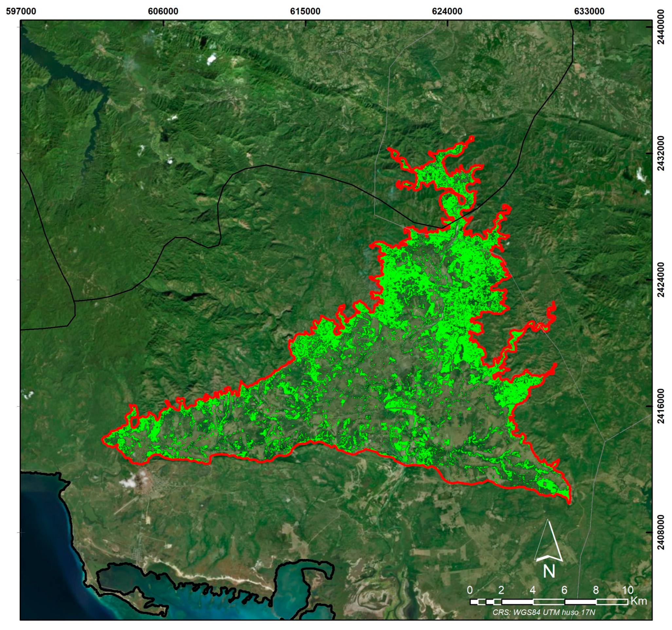Click the 624000 easting label

[447, 11]
